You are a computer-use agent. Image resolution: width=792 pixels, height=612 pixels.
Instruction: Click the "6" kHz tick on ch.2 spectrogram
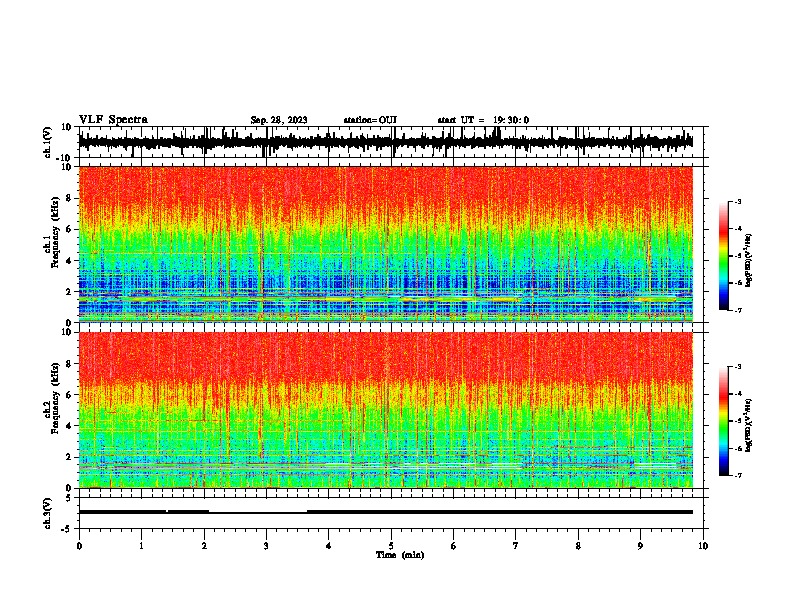pyautogui.click(x=69, y=395)
